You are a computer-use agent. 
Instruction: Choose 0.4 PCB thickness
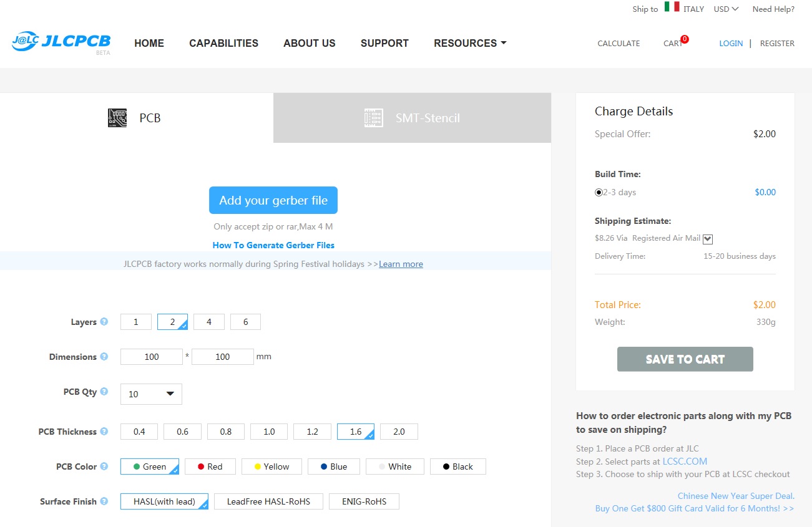pyautogui.click(x=139, y=432)
